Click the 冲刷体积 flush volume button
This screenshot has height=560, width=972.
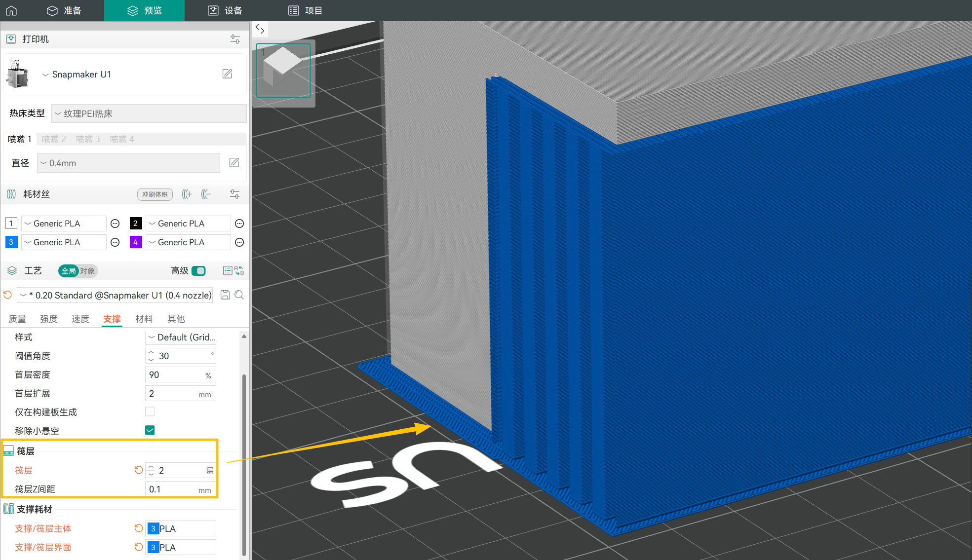(x=155, y=194)
